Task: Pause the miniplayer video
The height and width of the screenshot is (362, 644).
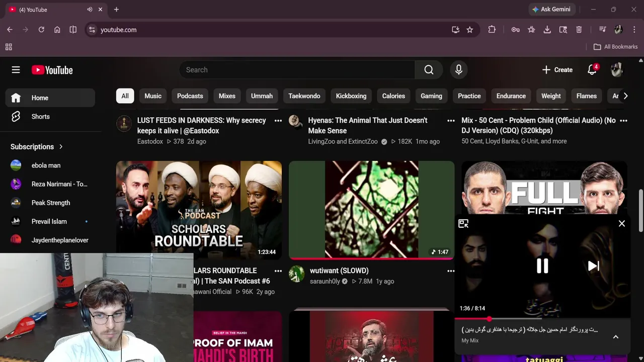Action: [542, 266]
